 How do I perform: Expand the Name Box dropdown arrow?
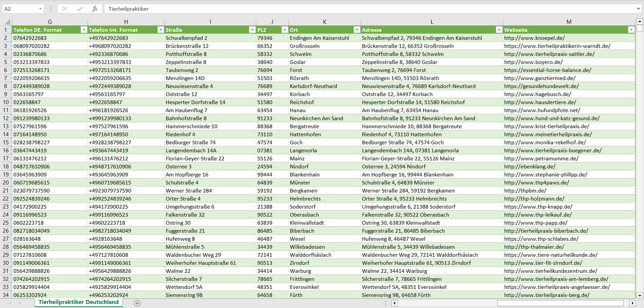tap(41, 9)
